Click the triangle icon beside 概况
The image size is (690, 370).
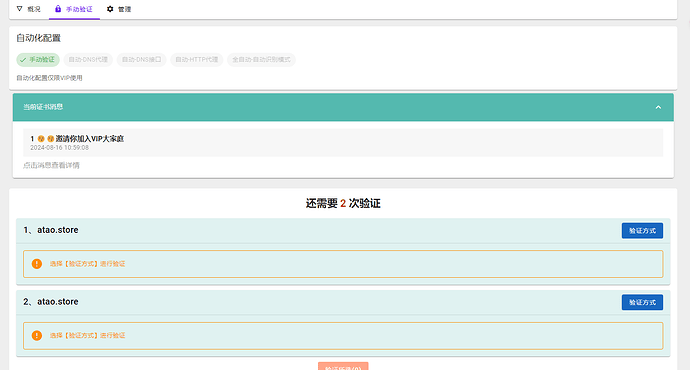pos(19,9)
